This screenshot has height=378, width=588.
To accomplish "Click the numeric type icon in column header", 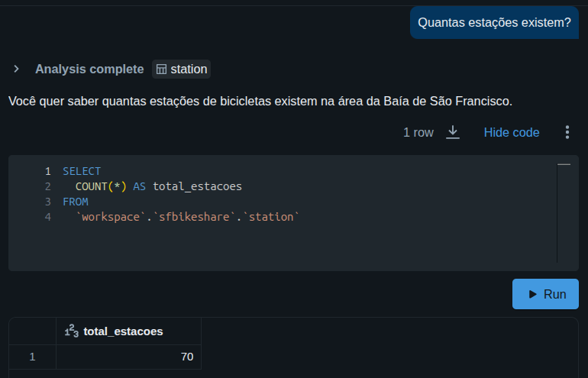I will pos(72,331).
